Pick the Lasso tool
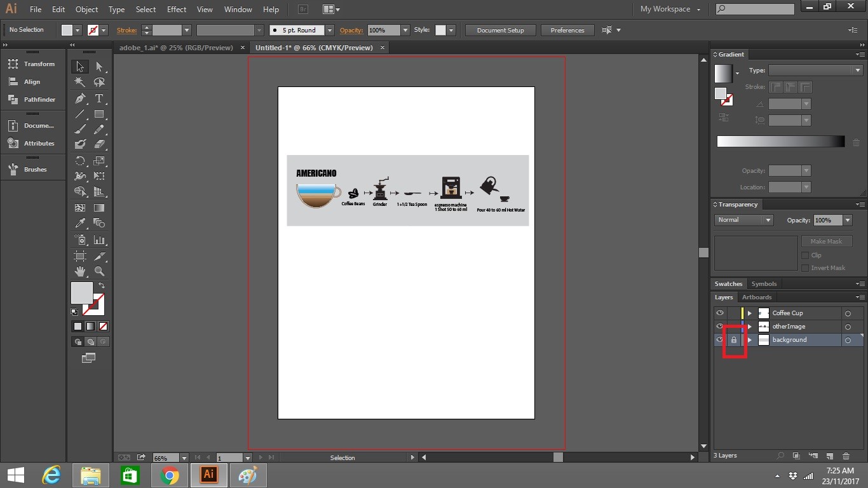The image size is (868, 488). point(99,82)
